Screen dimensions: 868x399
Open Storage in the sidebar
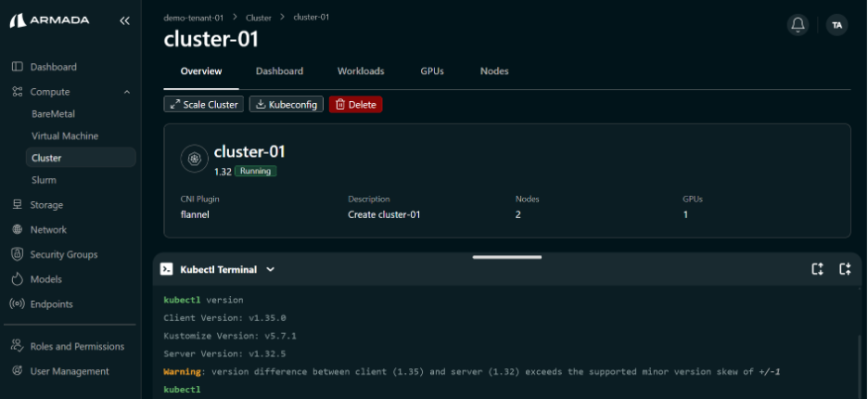click(46, 204)
